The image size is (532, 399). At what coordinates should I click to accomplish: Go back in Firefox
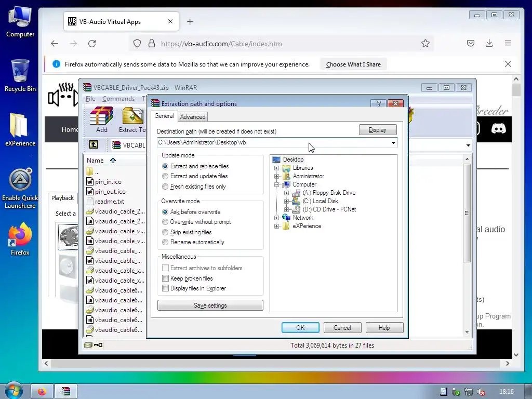tap(55, 44)
